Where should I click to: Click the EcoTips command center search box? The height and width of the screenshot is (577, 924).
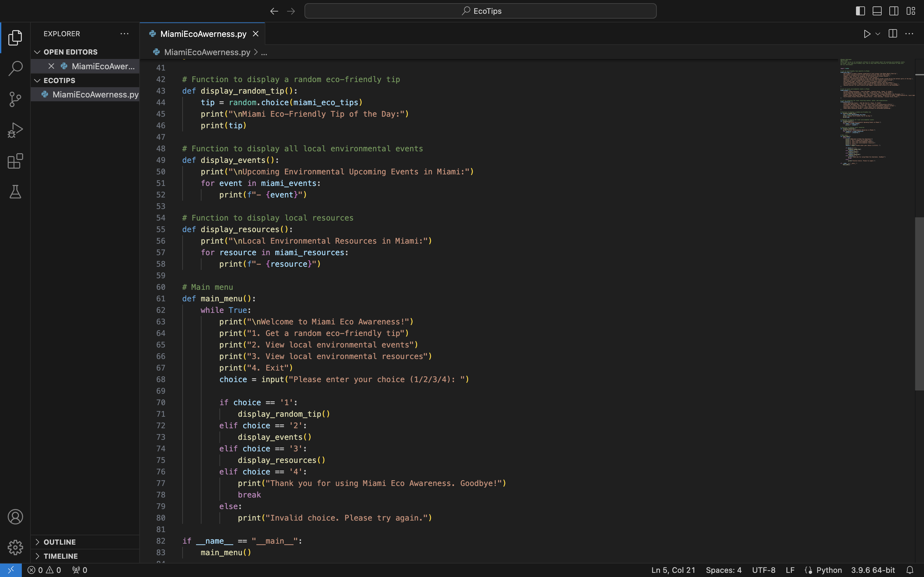(x=480, y=11)
